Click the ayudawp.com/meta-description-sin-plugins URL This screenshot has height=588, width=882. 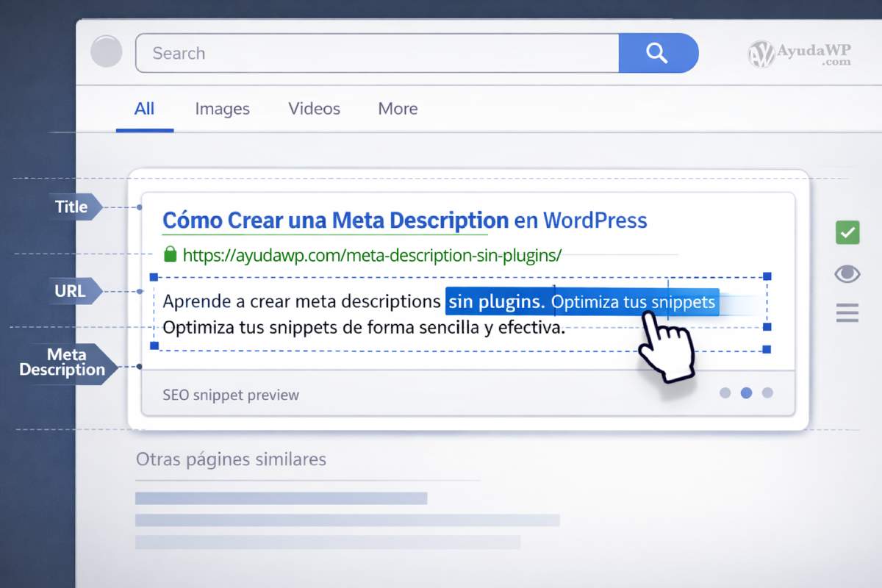(371, 254)
